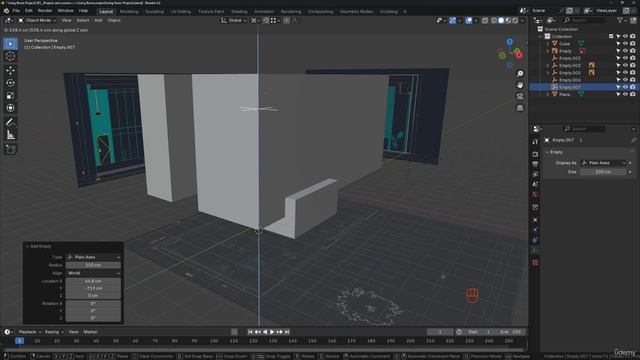Select the 3D Cursor tool
The width and height of the screenshot is (640, 360).
point(11,56)
